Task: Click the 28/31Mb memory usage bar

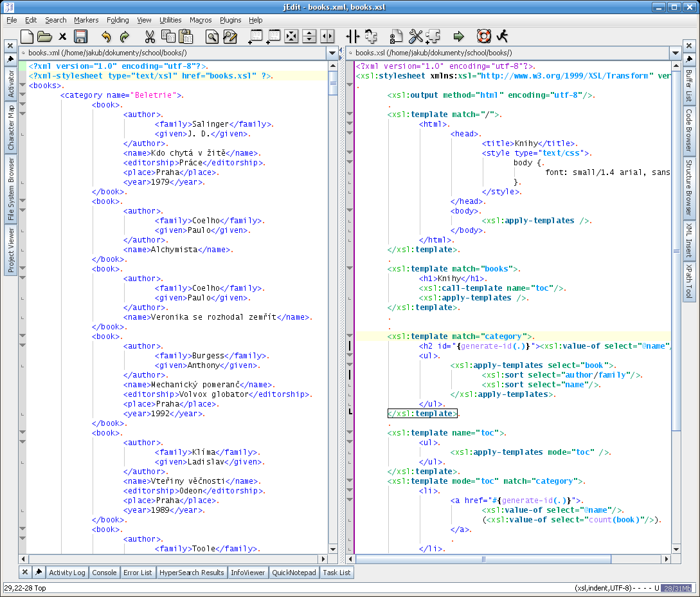Action: pos(678,588)
